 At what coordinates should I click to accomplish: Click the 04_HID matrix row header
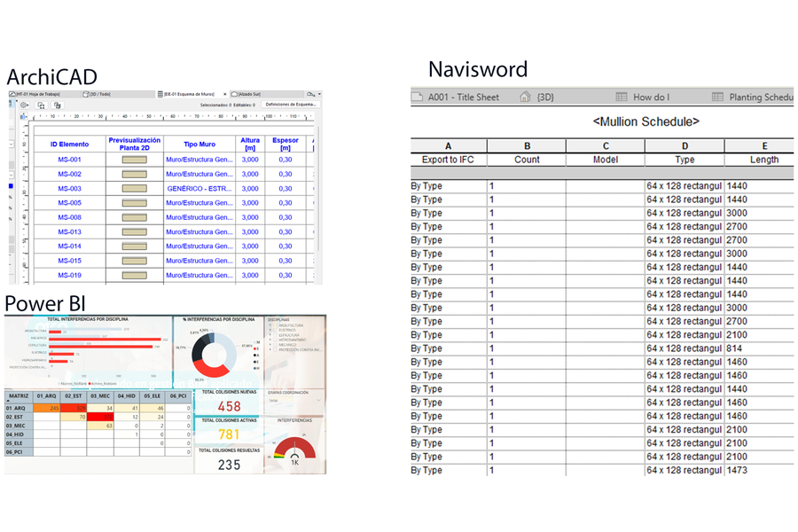coord(19,434)
